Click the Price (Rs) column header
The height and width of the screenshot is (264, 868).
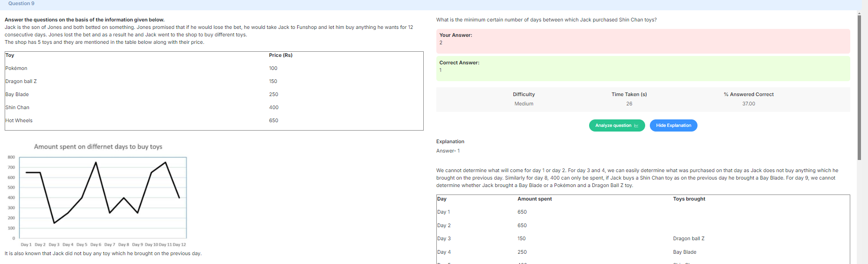281,55
